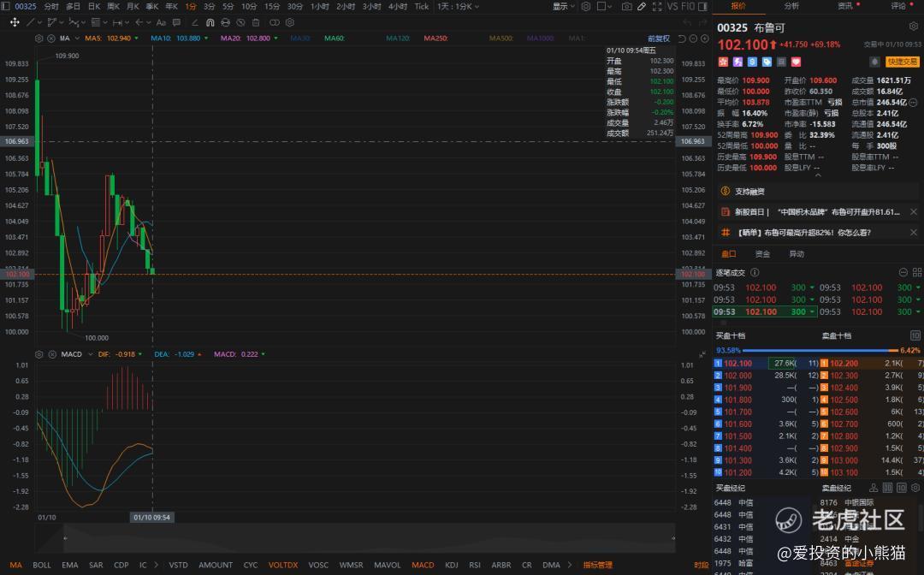Click the 逐笔成交 info icon
This screenshot has height=575, width=924.
pyautogui.click(x=755, y=273)
